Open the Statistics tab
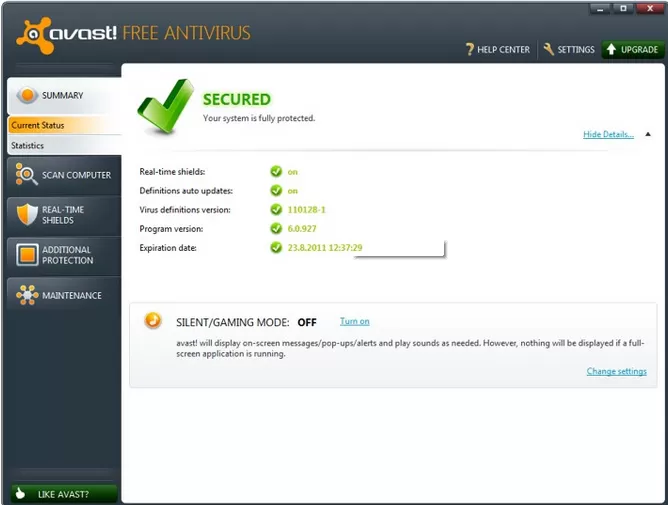 click(64, 145)
